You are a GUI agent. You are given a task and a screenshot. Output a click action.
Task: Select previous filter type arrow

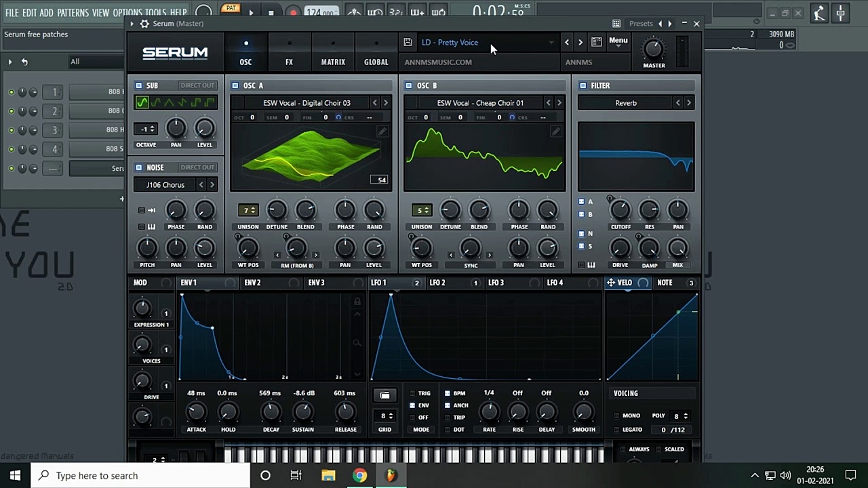pyautogui.click(x=677, y=103)
